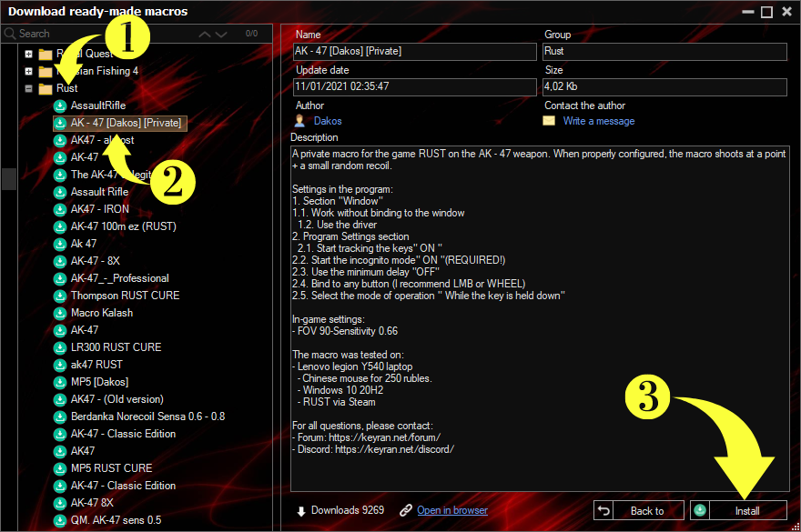Maximize the Download ready-made macros window

click(766, 12)
